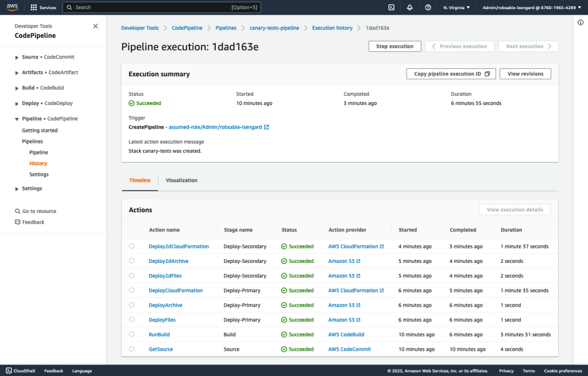Select the radio button for DeployCloudFormation action
Screen dimensions: 588x376
[133, 290]
